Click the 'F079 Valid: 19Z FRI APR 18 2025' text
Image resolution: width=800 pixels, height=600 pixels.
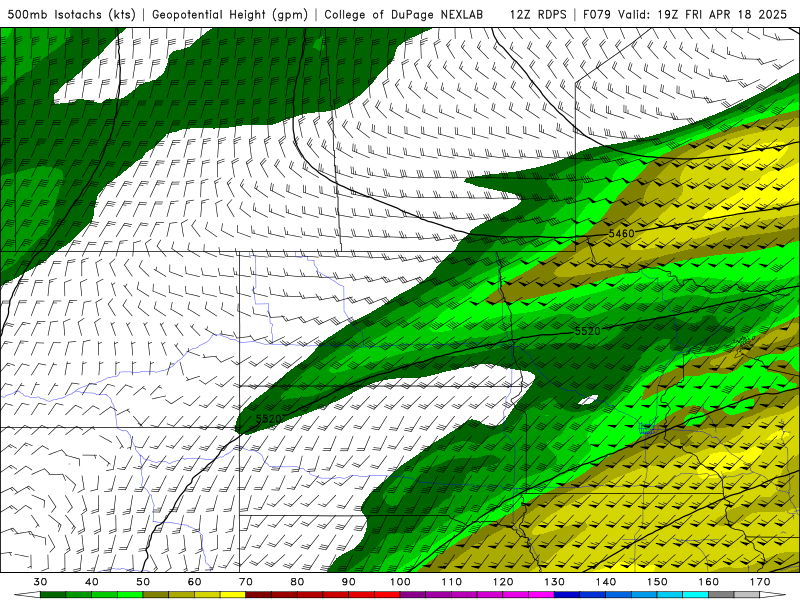[x=685, y=14]
